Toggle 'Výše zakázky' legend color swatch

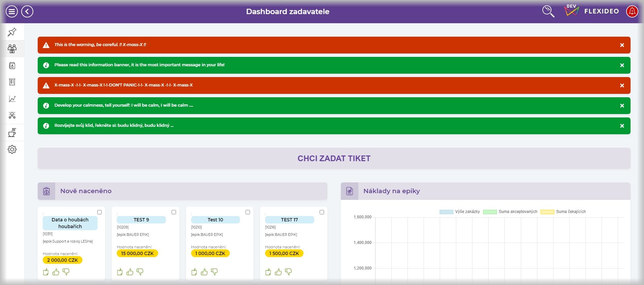[446, 212]
